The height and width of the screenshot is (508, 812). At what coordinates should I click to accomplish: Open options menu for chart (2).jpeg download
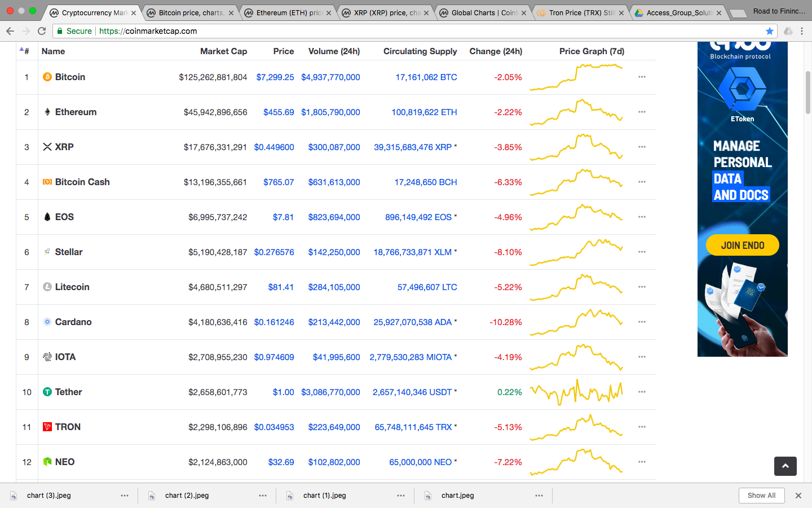[263, 496]
